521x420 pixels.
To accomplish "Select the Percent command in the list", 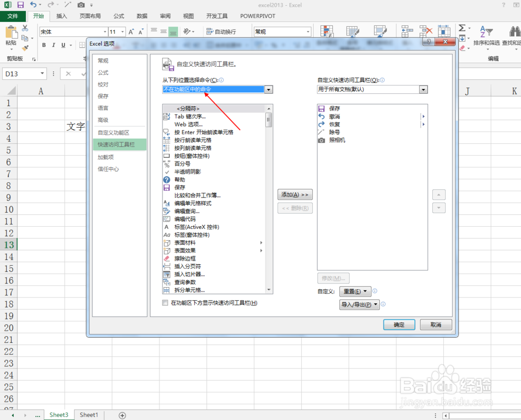I will click(182, 164).
